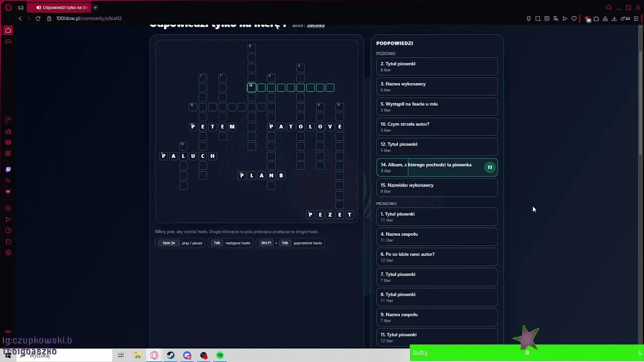
Task: Click the P cell of PEZET
Action: pyautogui.click(x=310, y=215)
